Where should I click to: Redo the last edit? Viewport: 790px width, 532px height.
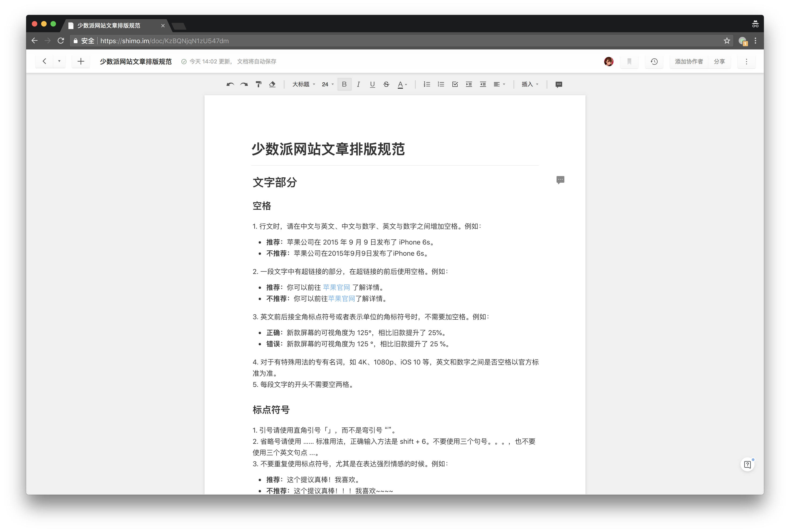click(x=244, y=84)
